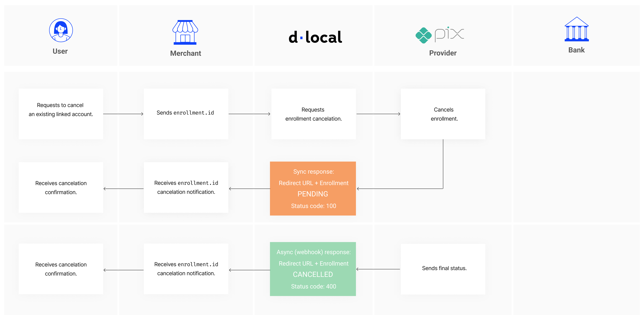Click the Merchant label text
Image resolution: width=644 pixels, height=315 pixels.
186,53
